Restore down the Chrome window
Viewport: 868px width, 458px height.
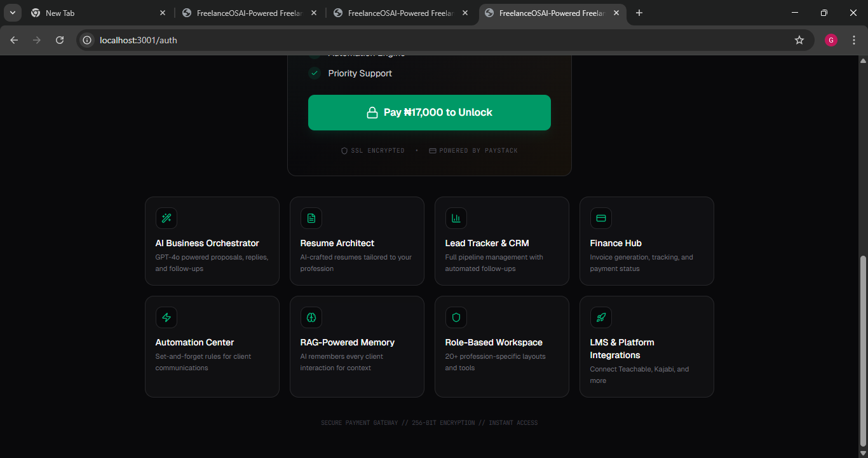(824, 13)
